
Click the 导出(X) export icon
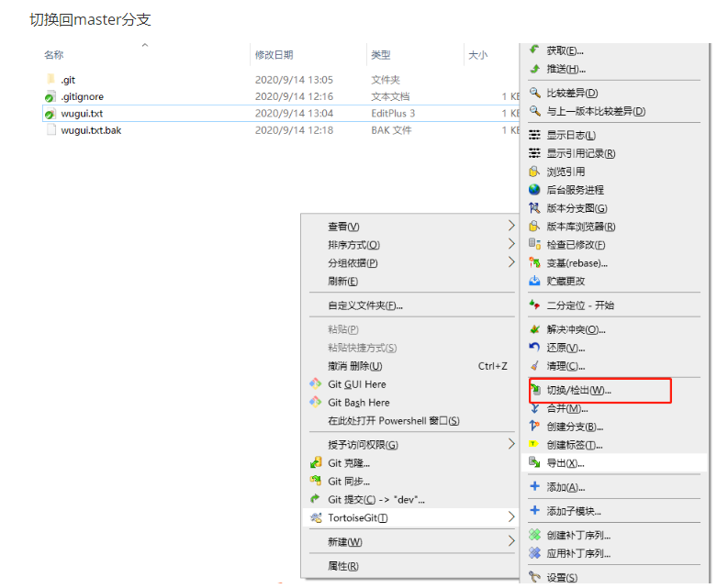pyautogui.click(x=534, y=462)
